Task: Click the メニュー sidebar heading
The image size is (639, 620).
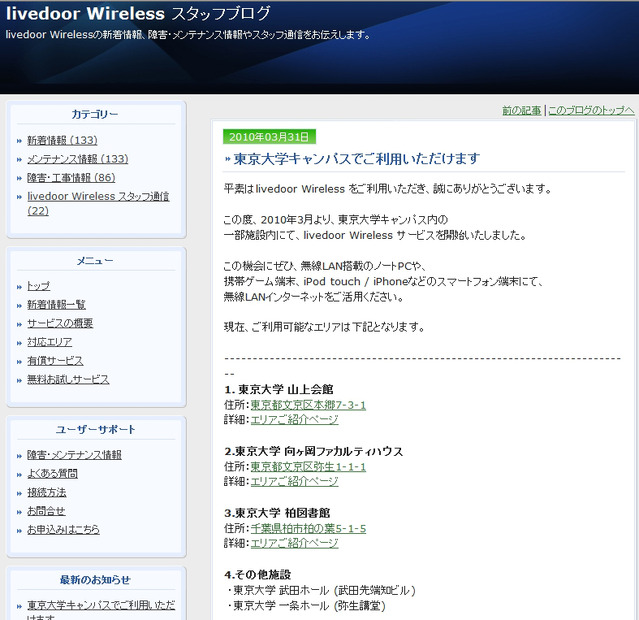Action: (95, 260)
